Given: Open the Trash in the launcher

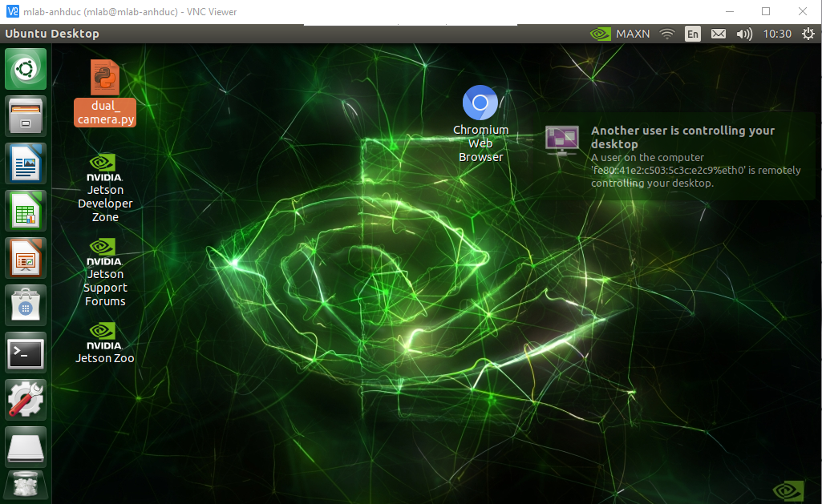Looking at the screenshot, I should point(26,486).
